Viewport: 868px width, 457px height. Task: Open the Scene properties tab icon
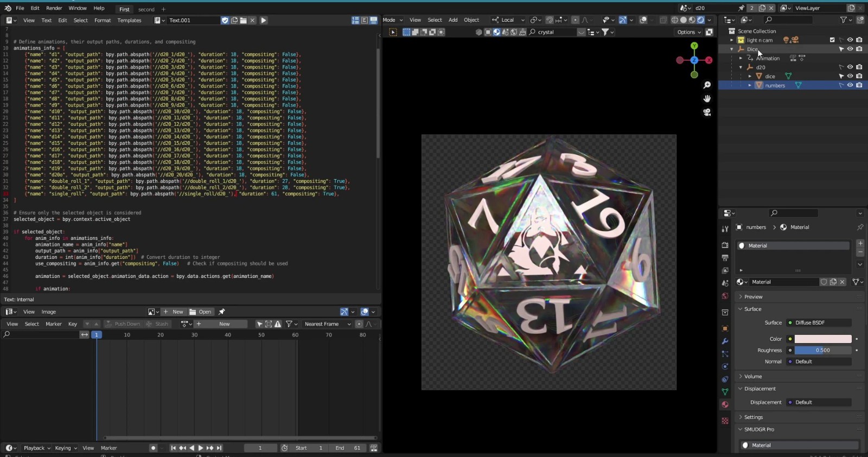[725, 283]
